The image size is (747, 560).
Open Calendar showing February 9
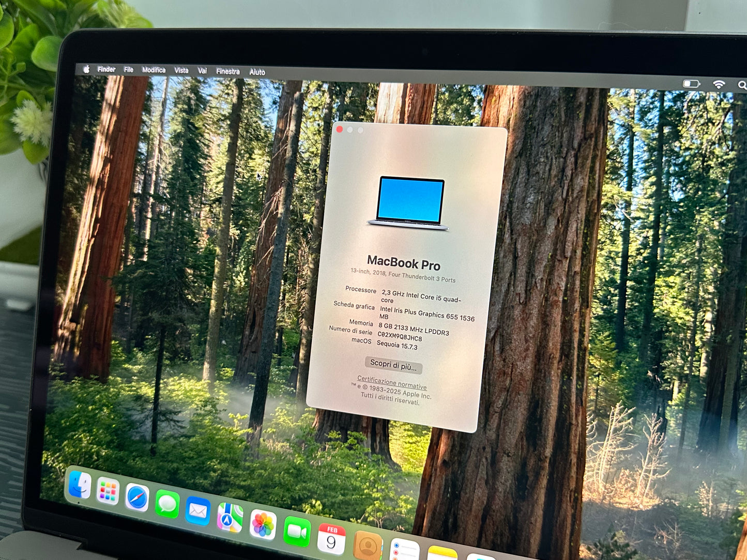(x=331, y=538)
